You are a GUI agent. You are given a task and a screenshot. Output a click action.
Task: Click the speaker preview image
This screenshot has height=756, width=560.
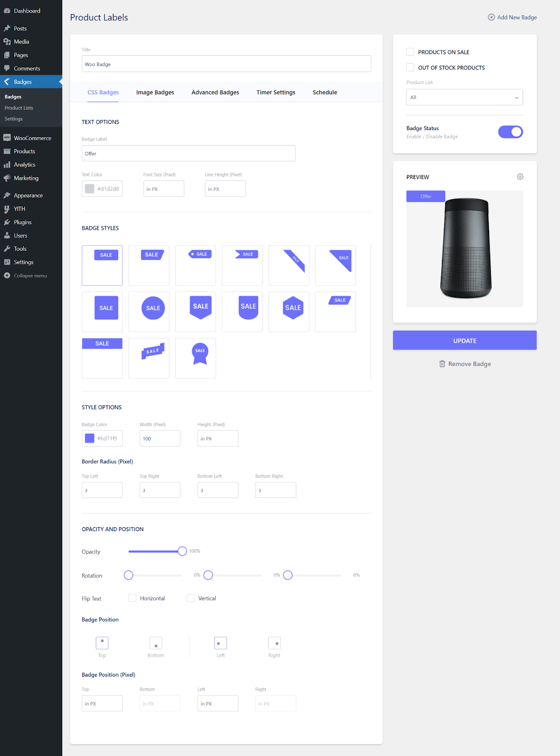click(466, 249)
